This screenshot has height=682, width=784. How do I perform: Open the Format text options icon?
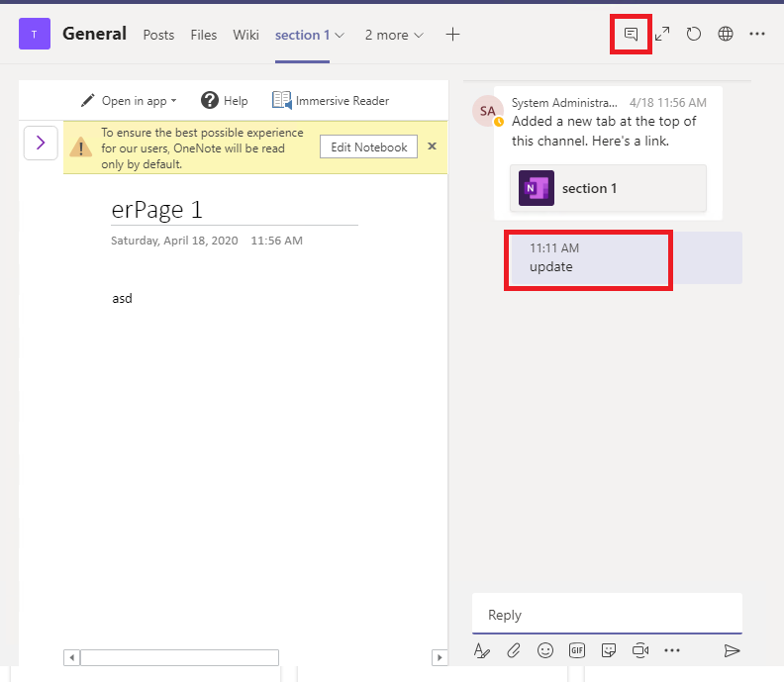pos(481,650)
